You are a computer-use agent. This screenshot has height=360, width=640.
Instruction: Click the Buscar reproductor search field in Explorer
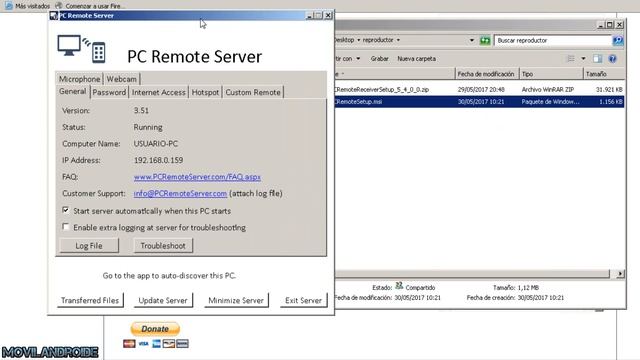point(553,40)
